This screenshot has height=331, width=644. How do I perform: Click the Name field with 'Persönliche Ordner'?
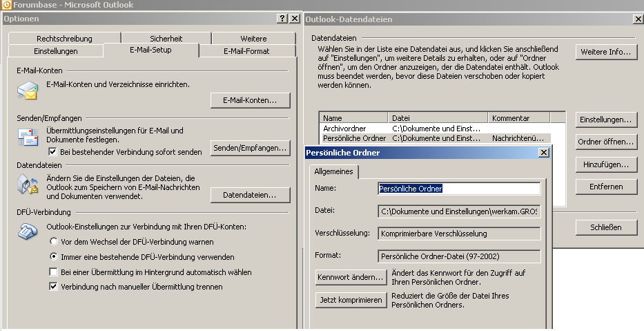[x=459, y=189]
